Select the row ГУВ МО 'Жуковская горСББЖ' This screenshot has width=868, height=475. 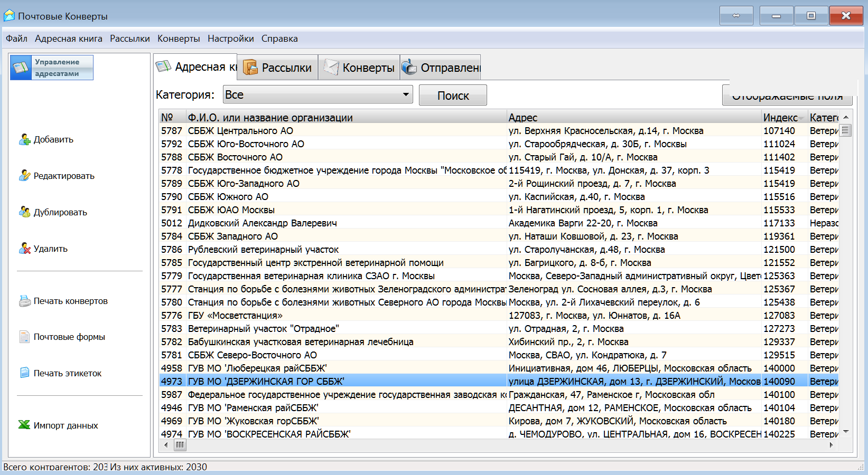point(499,421)
